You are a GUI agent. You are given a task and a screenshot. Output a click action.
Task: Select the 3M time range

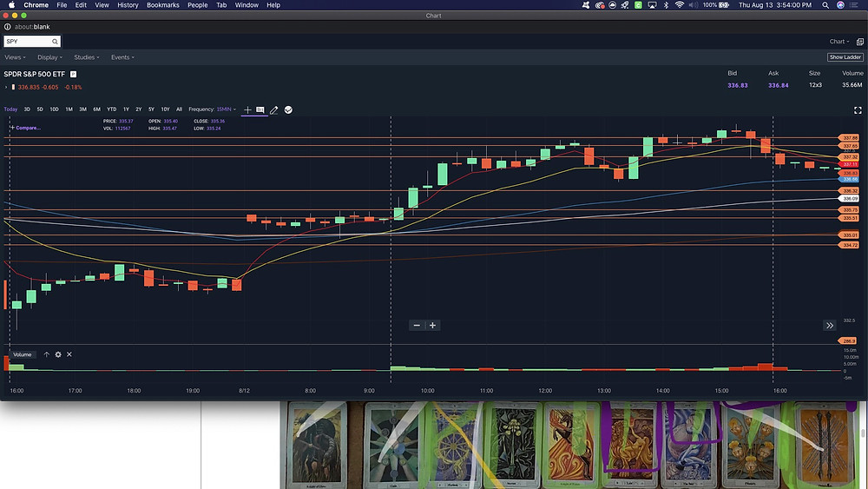click(82, 109)
